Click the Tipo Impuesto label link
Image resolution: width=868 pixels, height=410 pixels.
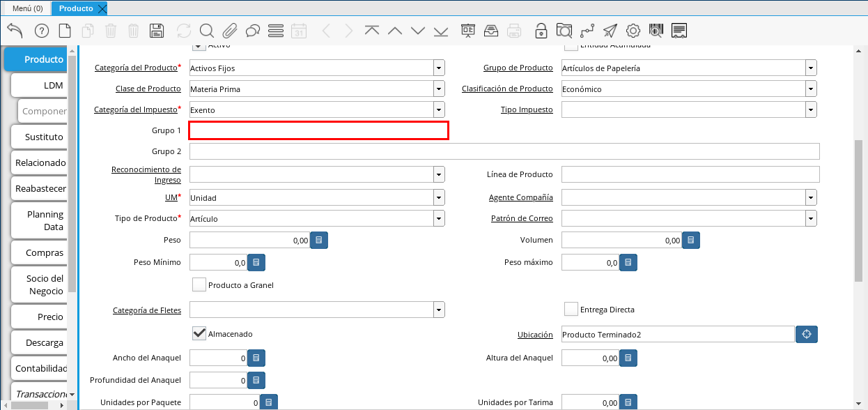tap(527, 110)
